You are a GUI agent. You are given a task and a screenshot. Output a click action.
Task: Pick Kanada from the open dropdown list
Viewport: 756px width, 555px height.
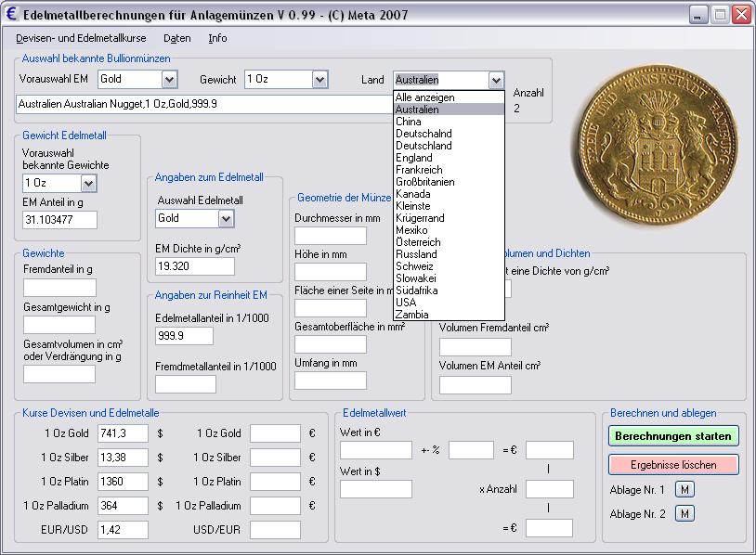[x=412, y=194]
